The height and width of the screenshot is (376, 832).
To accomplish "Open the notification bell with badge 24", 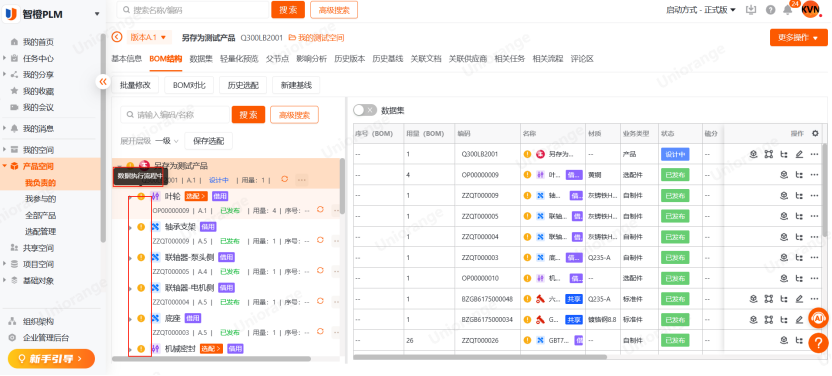I will (787, 10).
